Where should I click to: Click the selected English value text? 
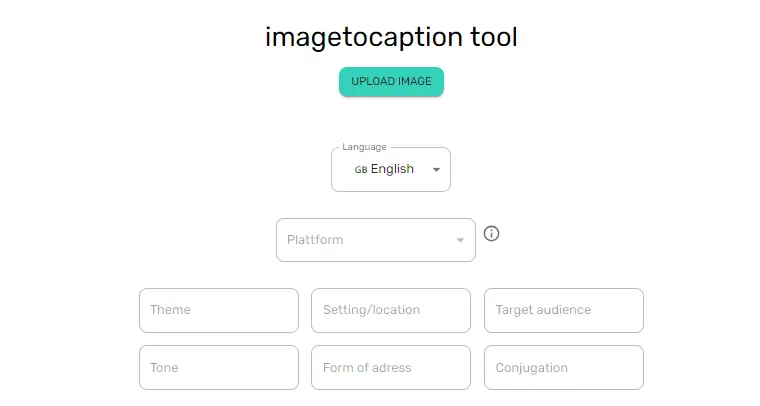[x=392, y=169]
